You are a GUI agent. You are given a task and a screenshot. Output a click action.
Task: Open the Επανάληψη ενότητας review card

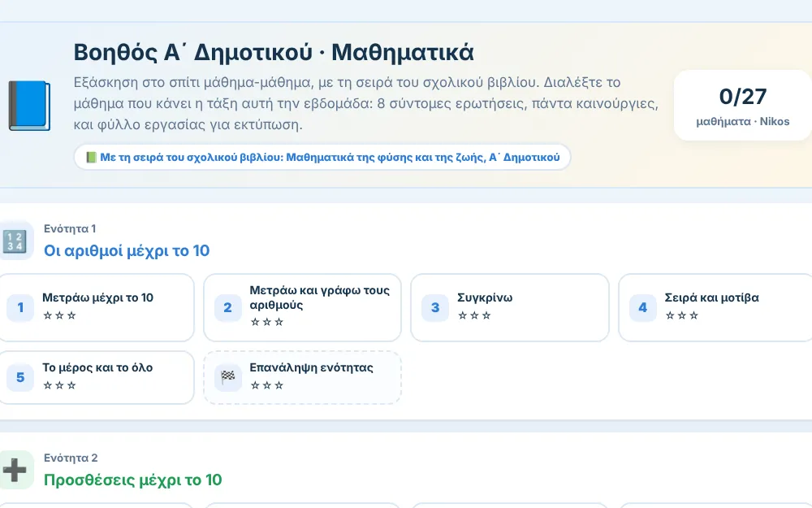pos(302,377)
